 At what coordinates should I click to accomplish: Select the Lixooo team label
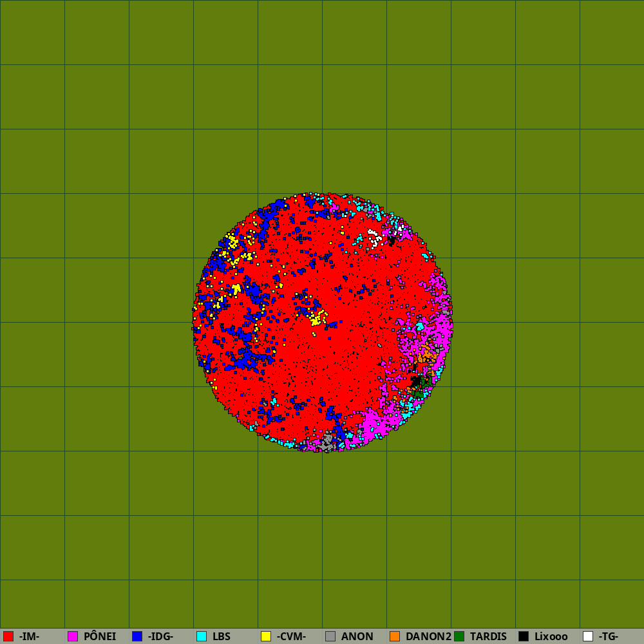pos(551,637)
